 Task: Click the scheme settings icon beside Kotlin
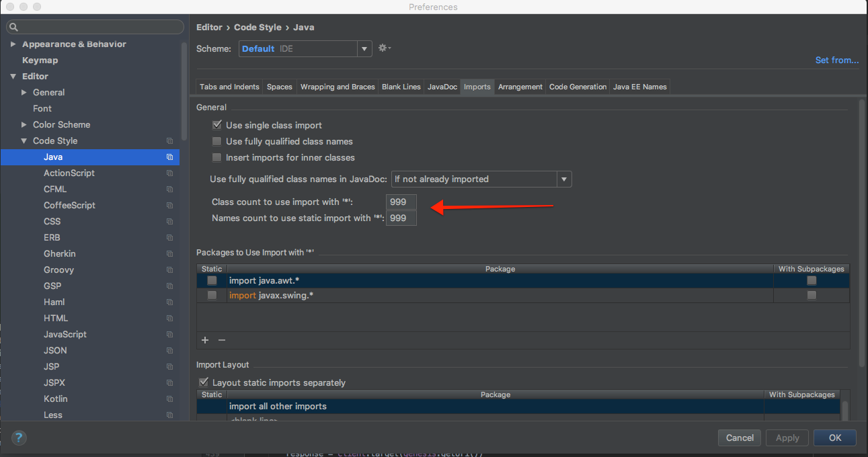coord(169,399)
